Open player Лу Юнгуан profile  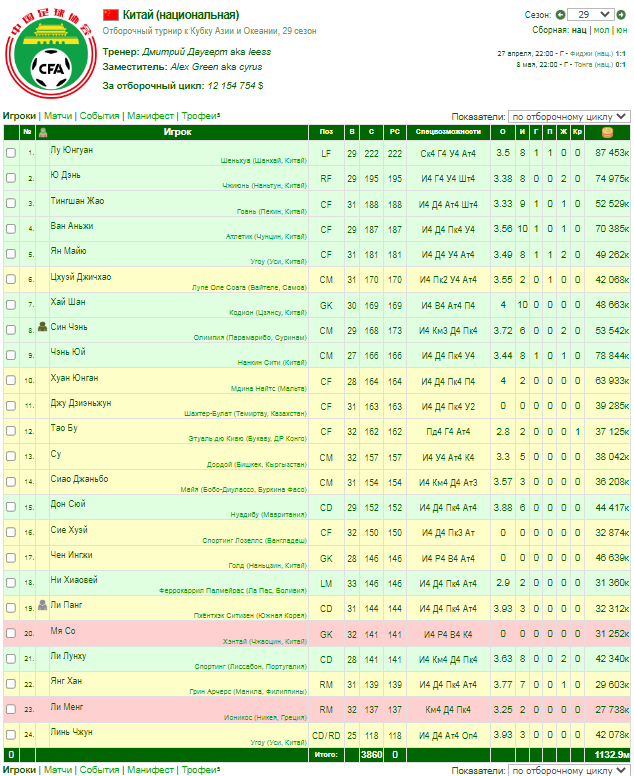(x=72, y=150)
